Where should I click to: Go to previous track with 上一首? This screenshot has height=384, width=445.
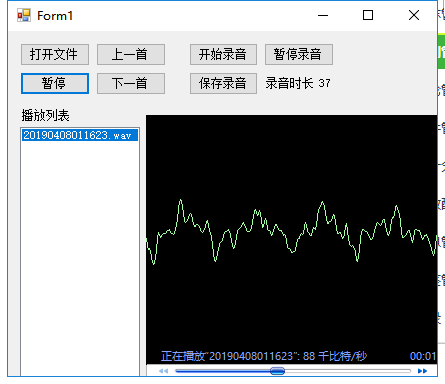coord(131,54)
